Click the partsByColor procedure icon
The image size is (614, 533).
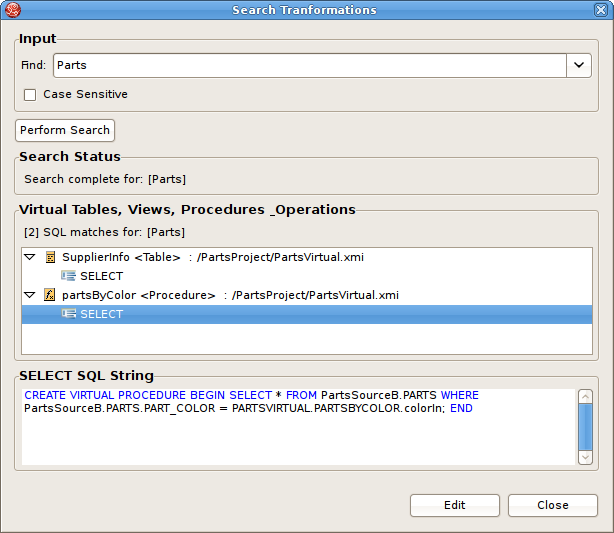(49, 295)
